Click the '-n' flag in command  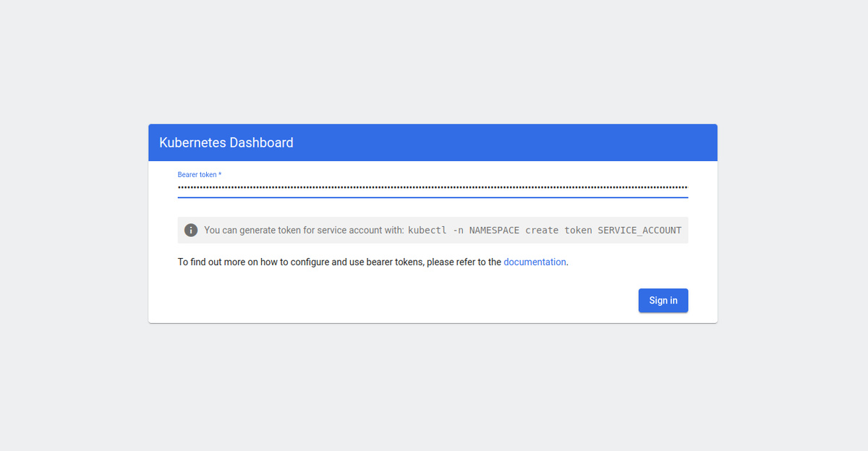click(x=458, y=231)
